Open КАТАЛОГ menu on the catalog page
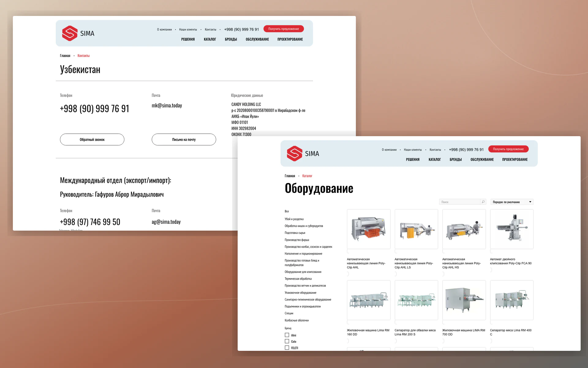 [435, 159]
